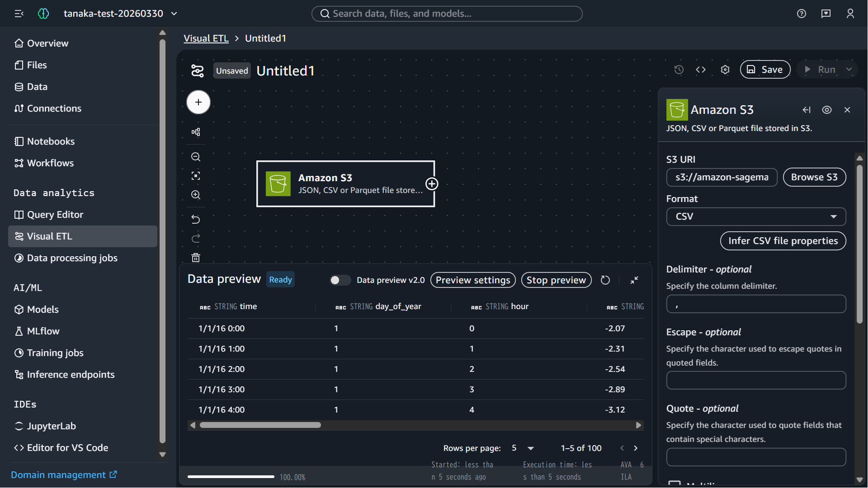Open the version history icon
This screenshot has height=488, width=868.
pos(679,70)
